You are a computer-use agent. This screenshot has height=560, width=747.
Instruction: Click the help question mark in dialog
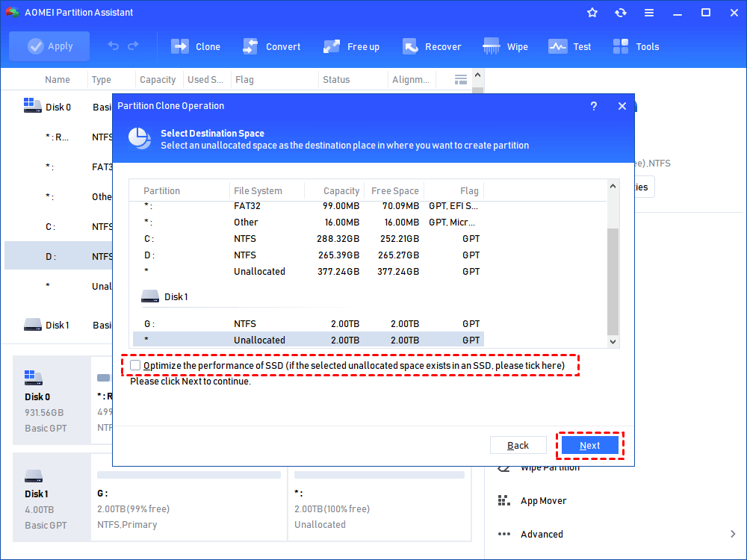click(594, 106)
